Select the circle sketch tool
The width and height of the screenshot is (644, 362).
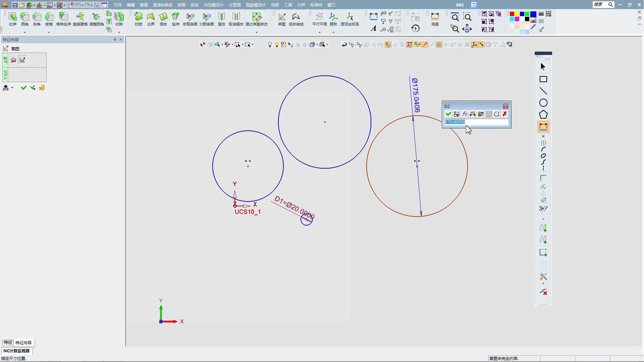543,103
